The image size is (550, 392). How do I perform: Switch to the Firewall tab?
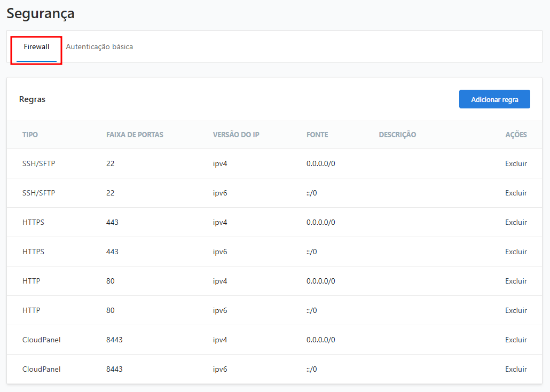coord(36,47)
